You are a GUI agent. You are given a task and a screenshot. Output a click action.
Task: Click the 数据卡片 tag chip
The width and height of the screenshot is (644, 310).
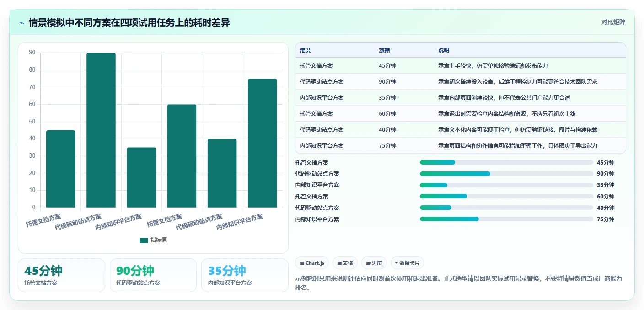pyautogui.click(x=407, y=263)
